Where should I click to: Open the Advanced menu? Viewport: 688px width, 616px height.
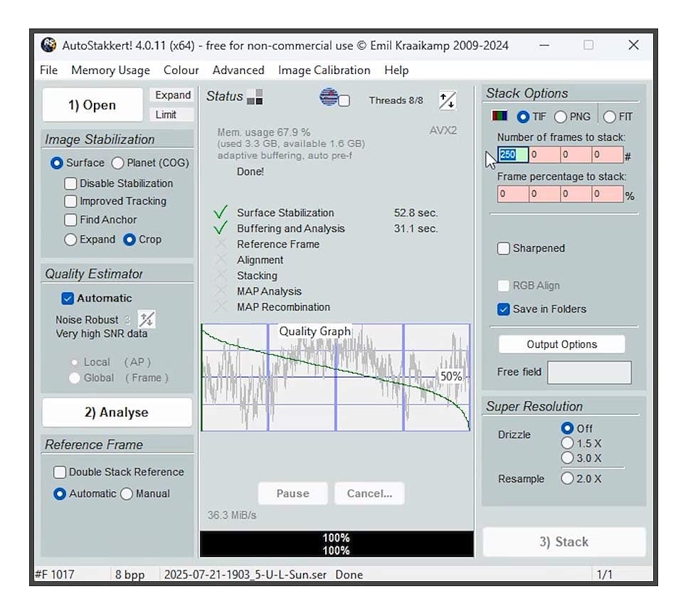(x=238, y=70)
